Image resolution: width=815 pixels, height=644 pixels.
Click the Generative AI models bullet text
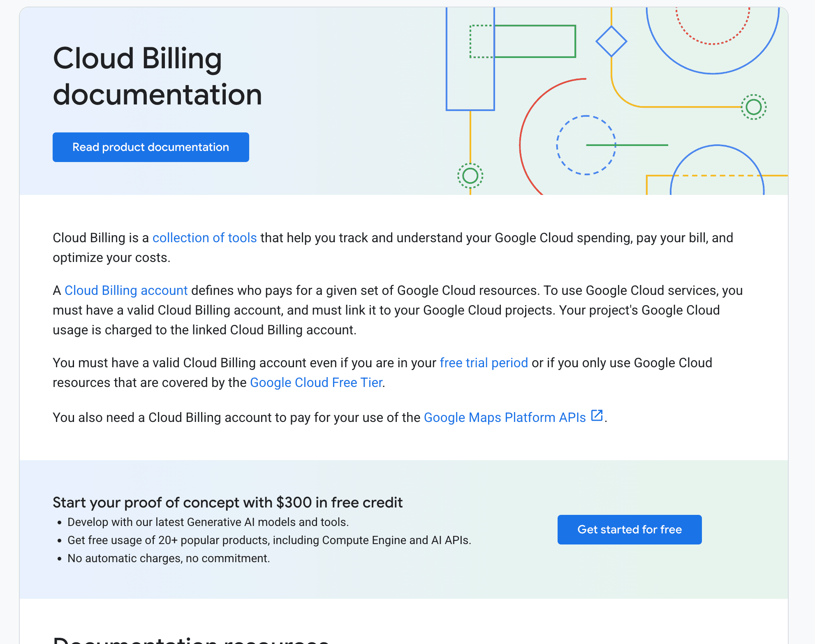click(208, 522)
